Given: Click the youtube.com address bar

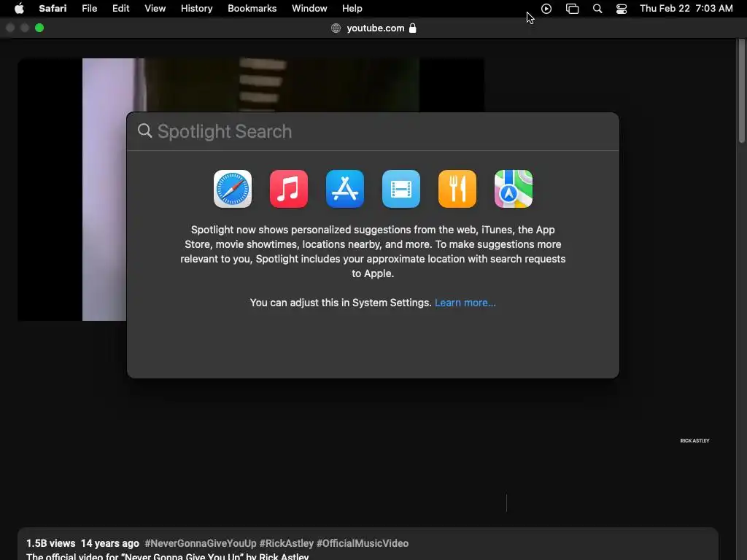Looking at the screenshot, I should coord(374,28).
